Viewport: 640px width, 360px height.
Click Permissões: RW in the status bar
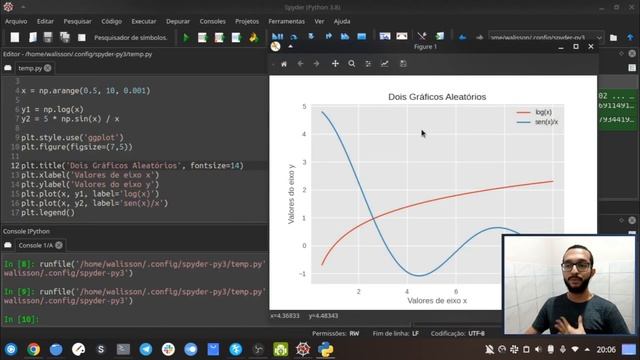pyautogui.click(x=336, y=333)
